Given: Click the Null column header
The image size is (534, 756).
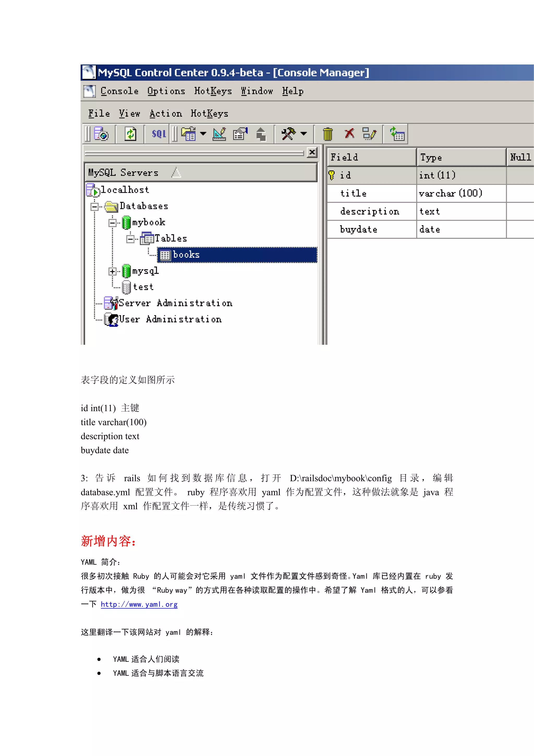Looking at the screenshot, I should pyautogui.click(x=520, y=157).
